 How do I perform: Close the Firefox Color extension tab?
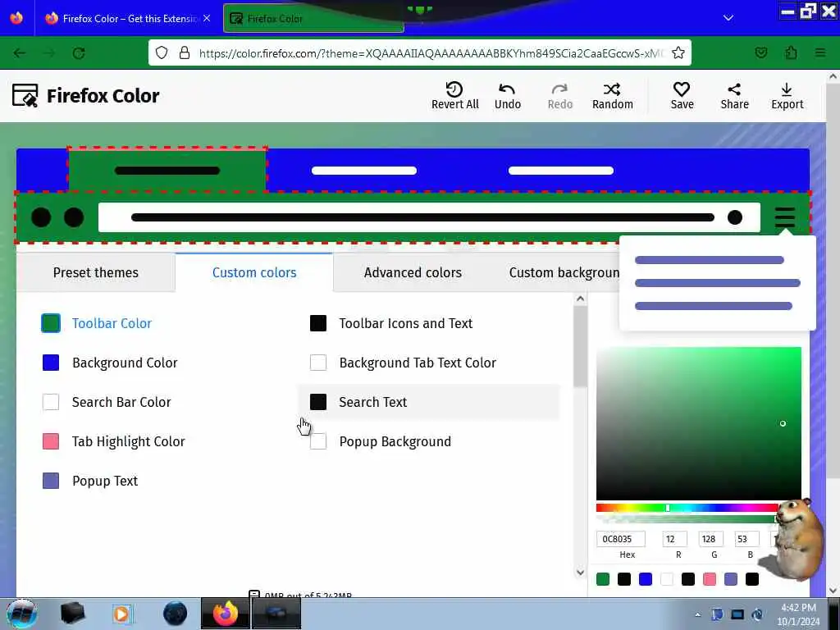point(207,18)
